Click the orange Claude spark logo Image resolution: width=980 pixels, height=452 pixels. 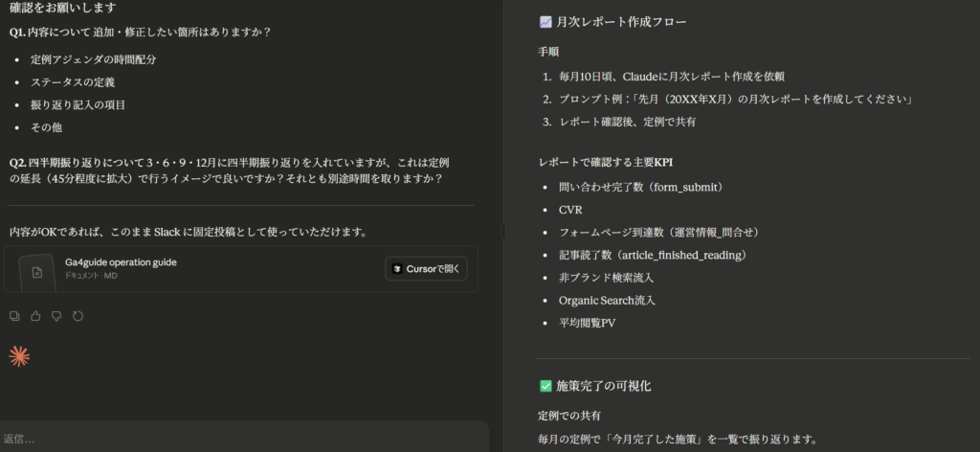point(19,356)
